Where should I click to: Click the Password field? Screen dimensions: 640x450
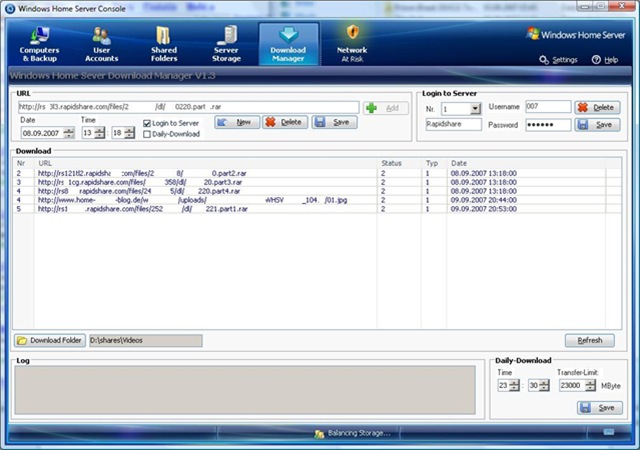pyautogui.click(x=548, y=125)
